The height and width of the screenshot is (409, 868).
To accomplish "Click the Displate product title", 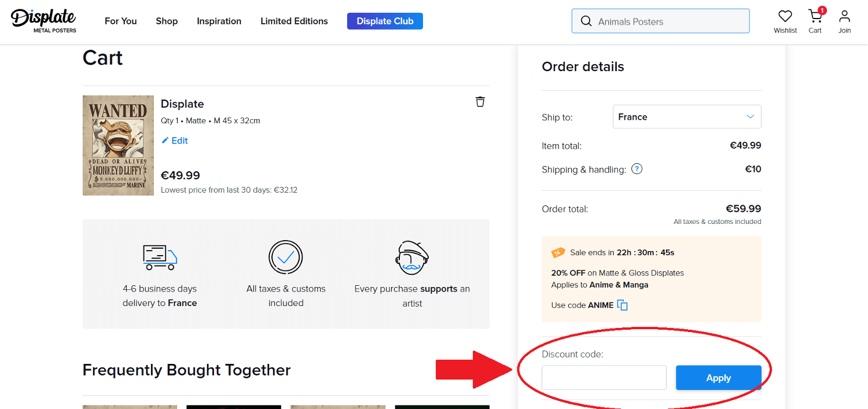I will [182, 104].
